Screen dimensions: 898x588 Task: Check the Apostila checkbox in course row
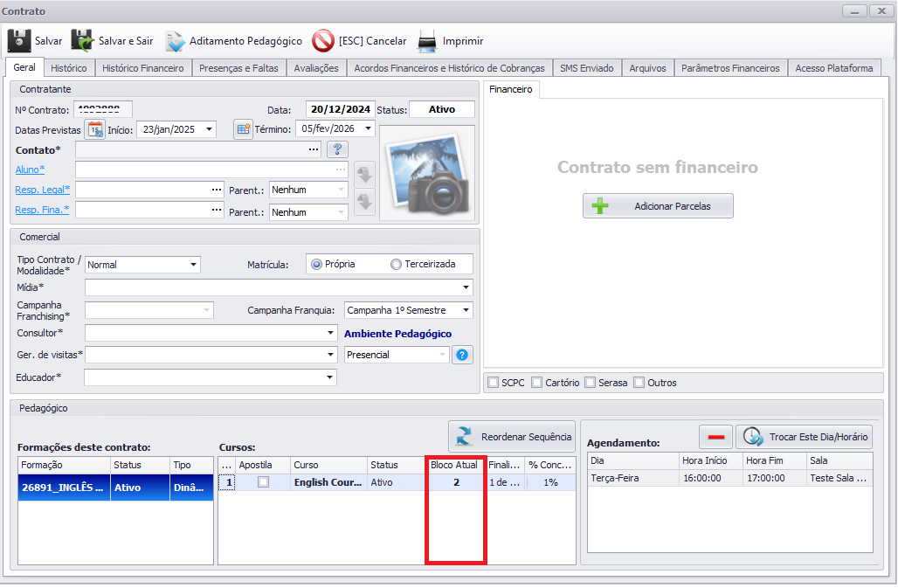tap(263, 482)
